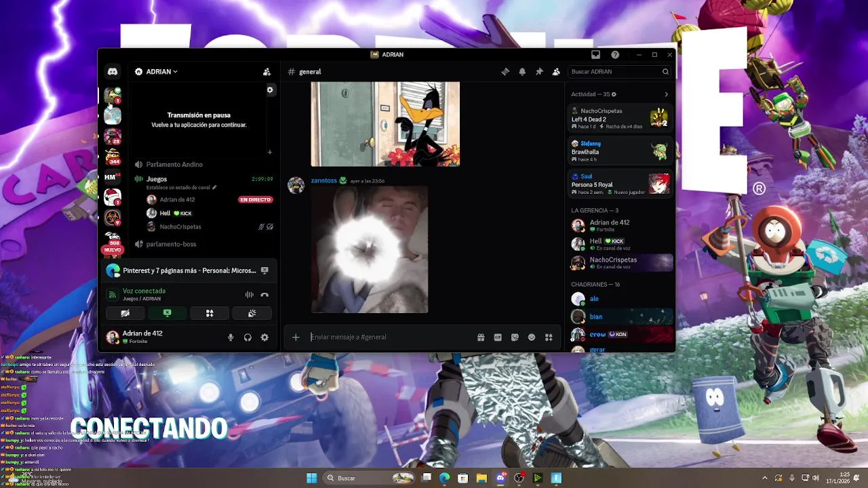The height and width of the screenshot is (488, 868).
Task: Open the Daffy Duck image in chat
Action: coord(385,124)
